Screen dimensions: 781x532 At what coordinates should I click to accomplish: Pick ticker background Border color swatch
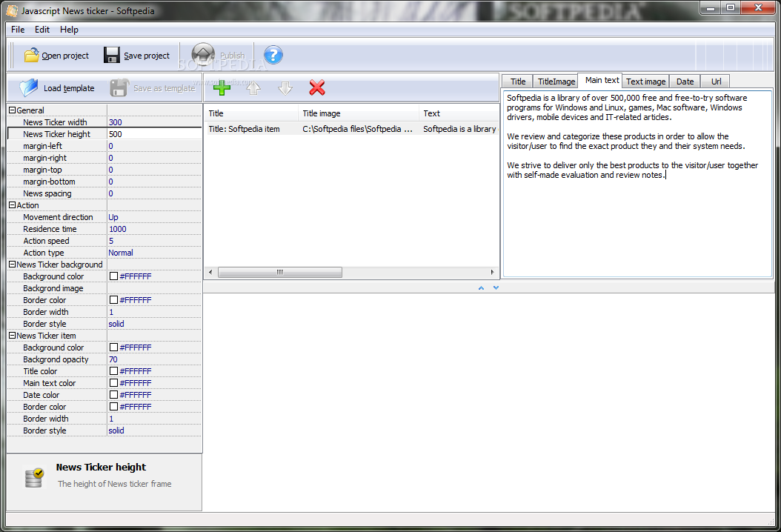113,300
